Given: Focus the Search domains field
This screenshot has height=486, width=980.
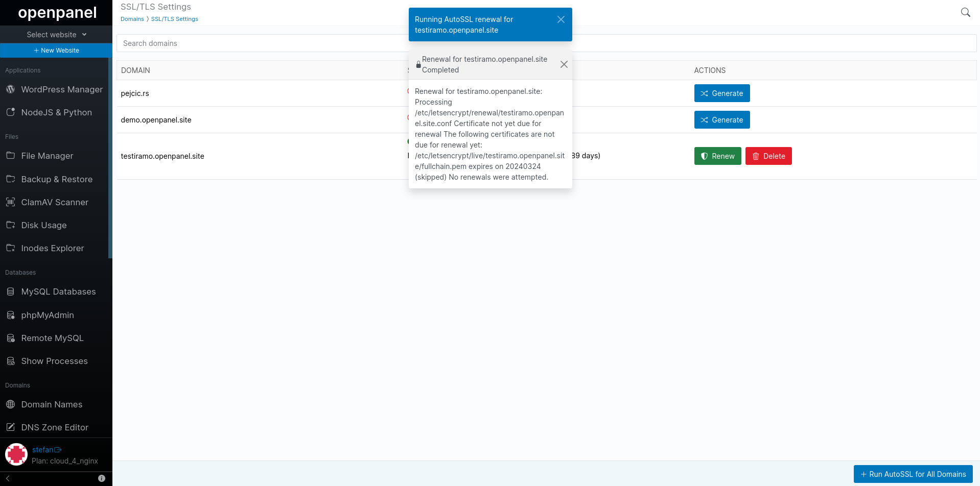Looking at the screenshot, I should click(546, 43).
